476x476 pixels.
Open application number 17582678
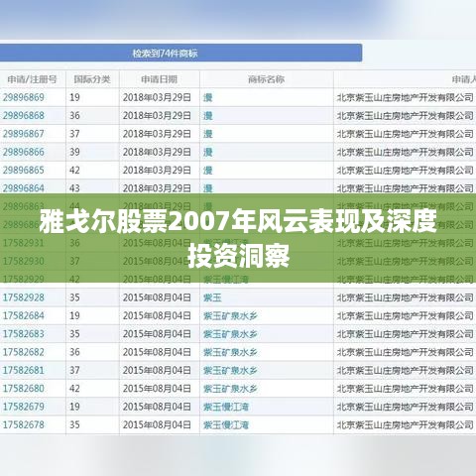24,424
